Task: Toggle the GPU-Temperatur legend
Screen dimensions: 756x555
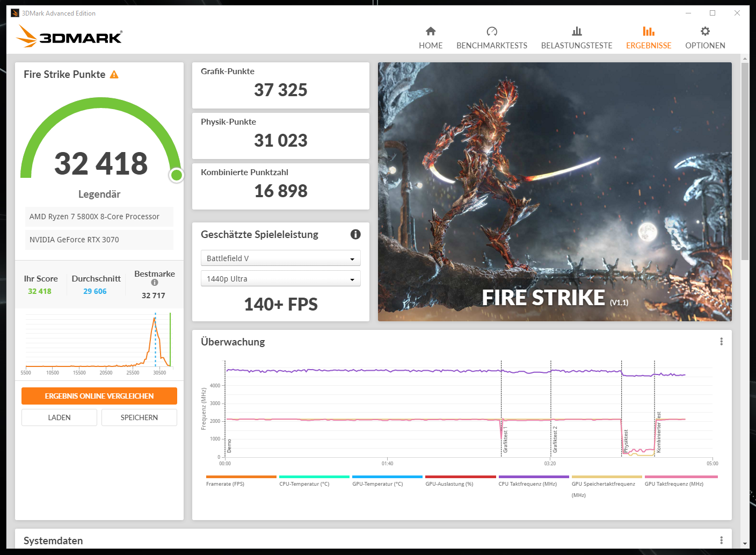Action: pos(387,481)
